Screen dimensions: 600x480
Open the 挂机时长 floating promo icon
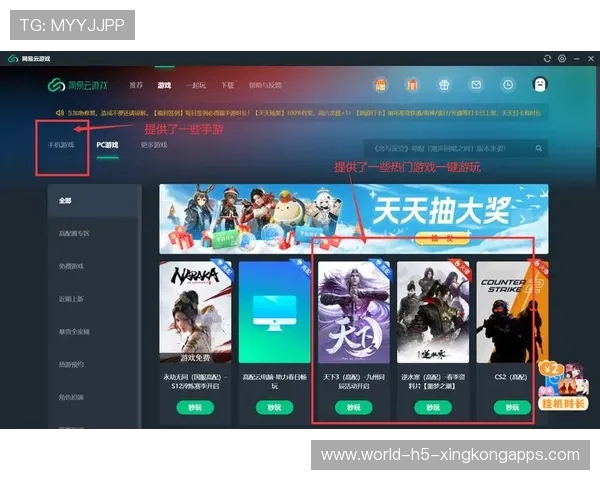pos(562,385)
